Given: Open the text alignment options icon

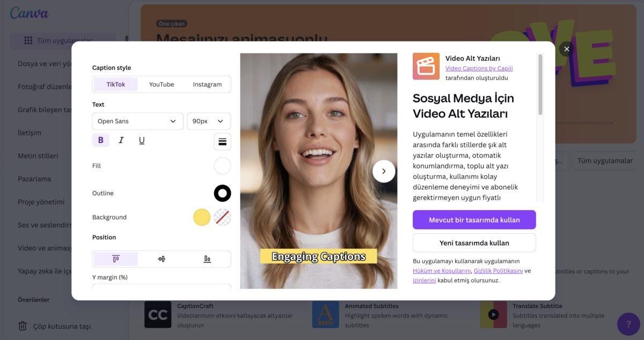Looking at the screenshot, I should tap(222, 142).
